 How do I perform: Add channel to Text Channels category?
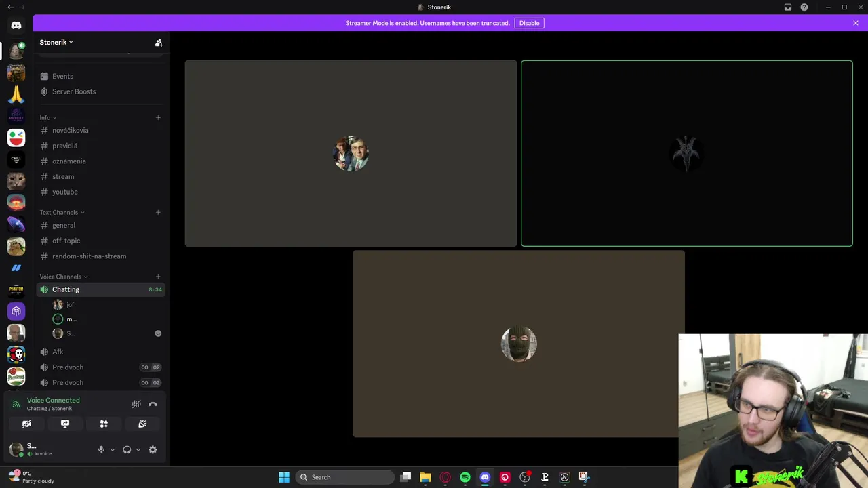tap(158, 212)
